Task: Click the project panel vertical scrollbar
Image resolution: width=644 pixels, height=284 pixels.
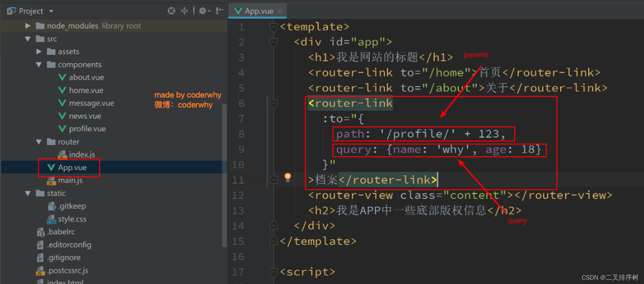Action: tap(224, 175)
